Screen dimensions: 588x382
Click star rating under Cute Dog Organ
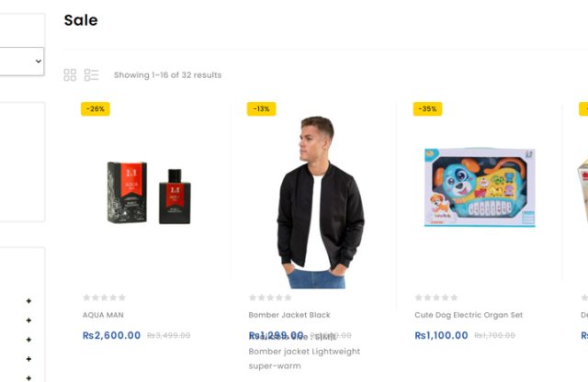[435, 298]
